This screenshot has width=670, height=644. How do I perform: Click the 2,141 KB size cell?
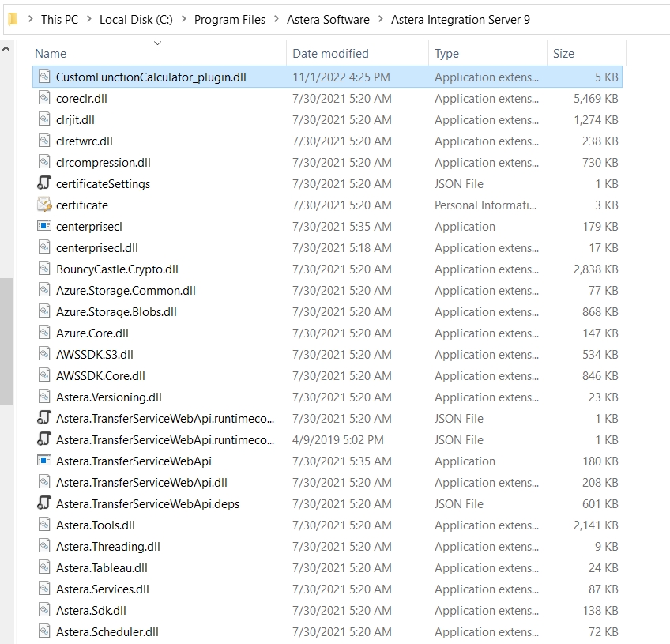point(596,525)
